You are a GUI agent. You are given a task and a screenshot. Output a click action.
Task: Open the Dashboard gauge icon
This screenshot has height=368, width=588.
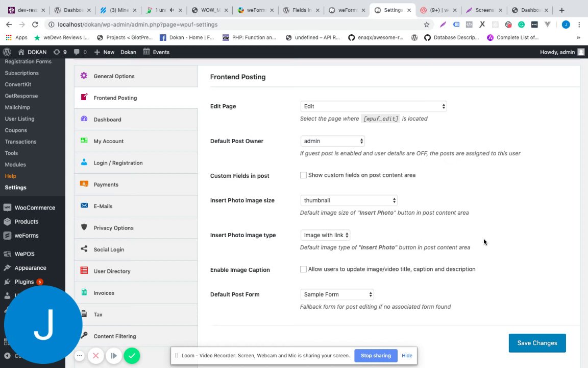84,119
